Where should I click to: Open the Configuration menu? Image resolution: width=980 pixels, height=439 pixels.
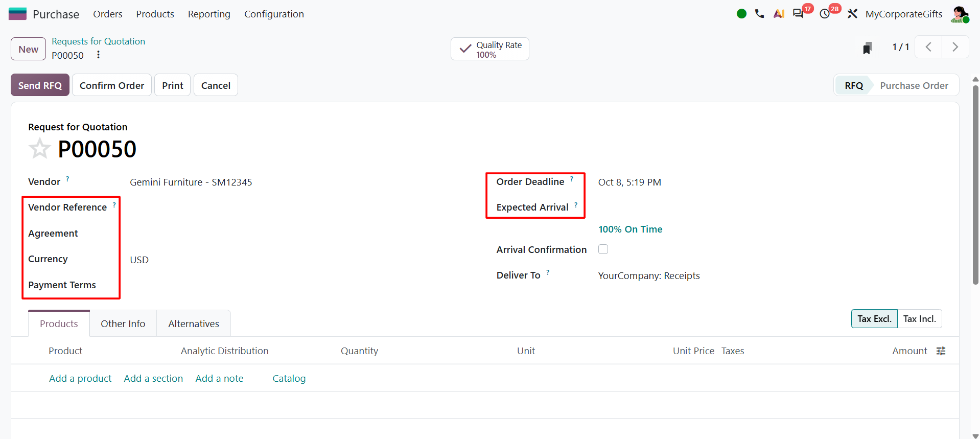[274, 14]
